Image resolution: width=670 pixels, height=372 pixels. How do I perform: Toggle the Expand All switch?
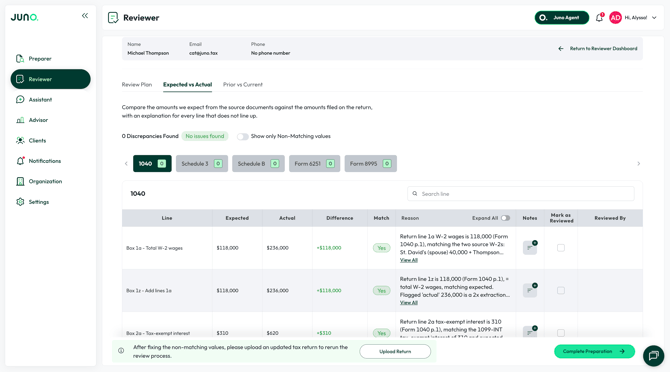(505, 218)
